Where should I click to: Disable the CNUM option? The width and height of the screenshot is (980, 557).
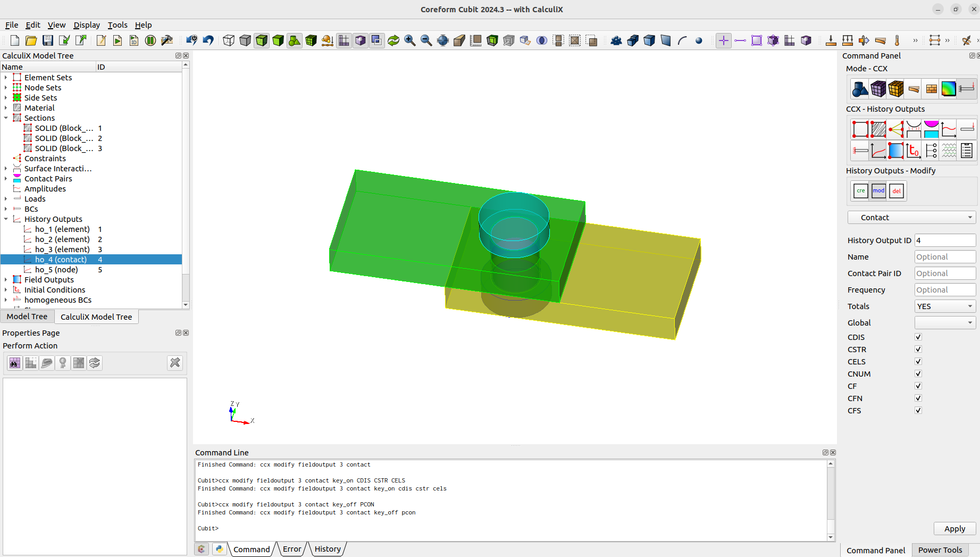click(918, 373)
